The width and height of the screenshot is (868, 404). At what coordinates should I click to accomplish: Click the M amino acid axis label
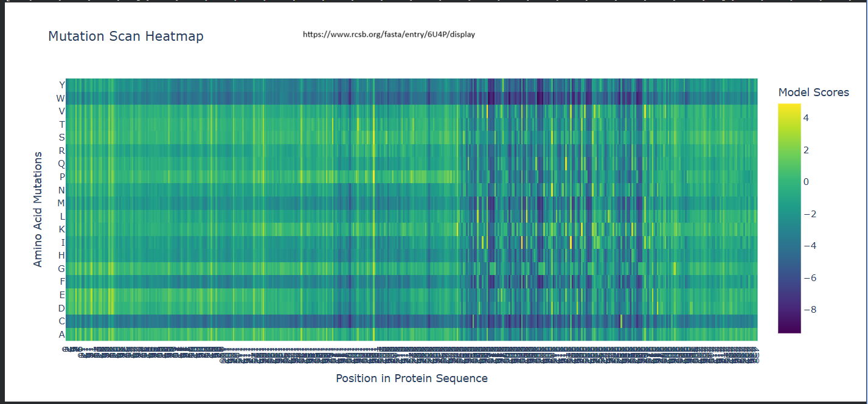pyautogui.click(x=61, y=203)
